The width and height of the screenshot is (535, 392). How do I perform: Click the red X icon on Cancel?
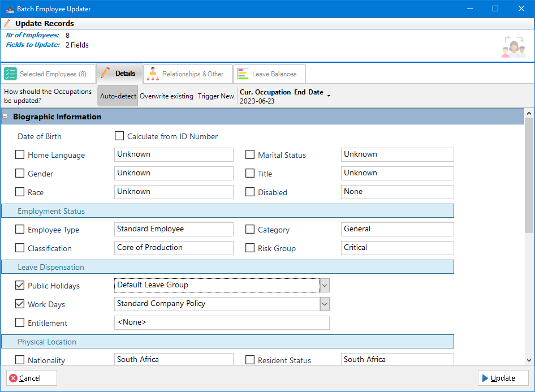(x=14, y=378)
